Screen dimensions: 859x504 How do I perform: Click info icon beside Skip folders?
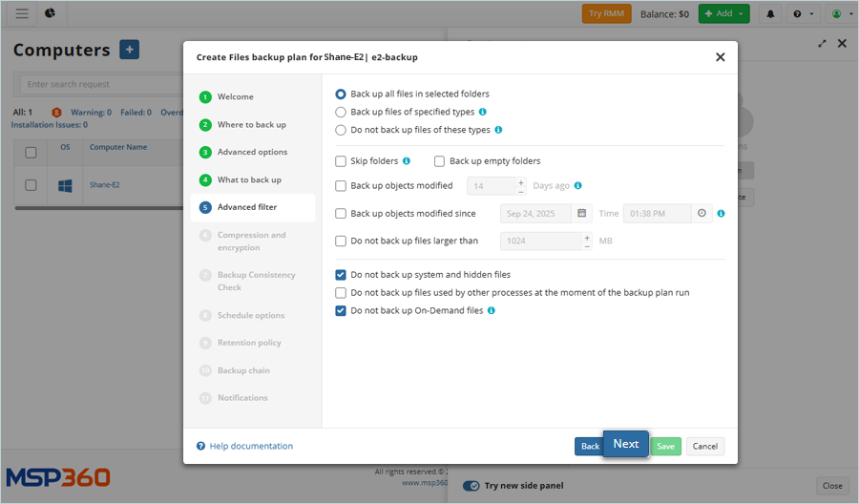(407, 161)
